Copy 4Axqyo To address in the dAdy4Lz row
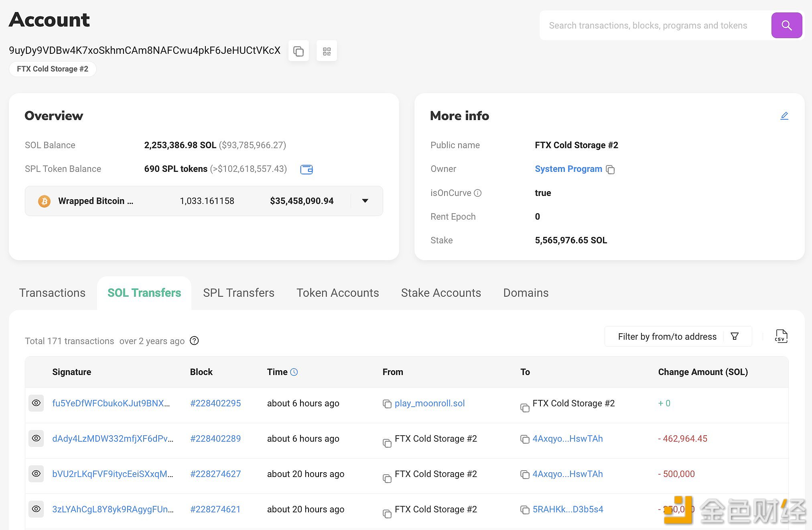Screen dimensions: 812x530 click(525, 439)
